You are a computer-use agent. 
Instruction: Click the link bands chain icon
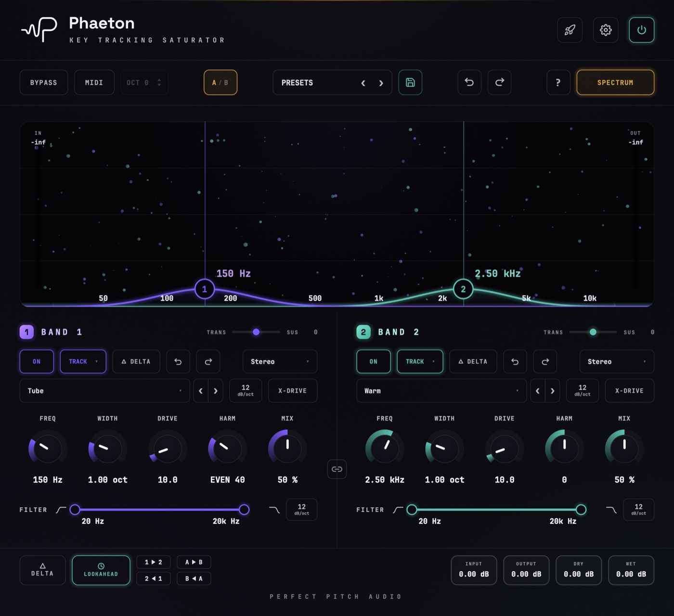[x=337, y=469]
